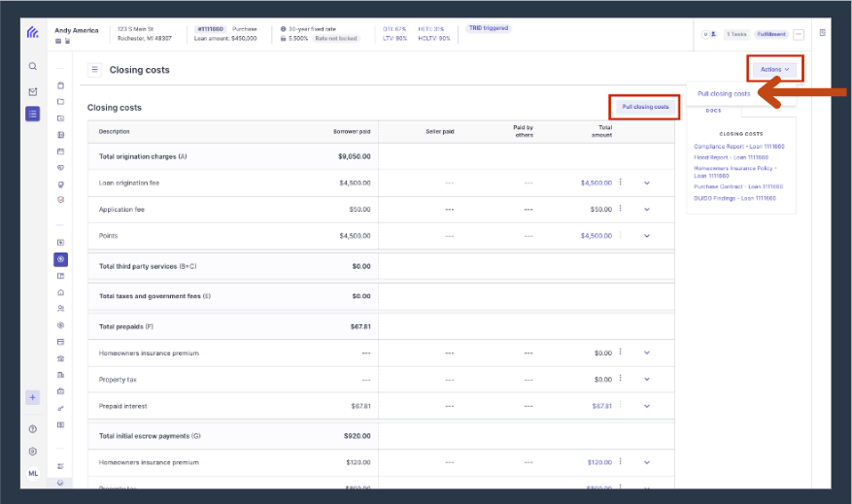Click Total initial escrow payments (G) row
Viewport: 852px width, 504px height.
pos(381,436)
